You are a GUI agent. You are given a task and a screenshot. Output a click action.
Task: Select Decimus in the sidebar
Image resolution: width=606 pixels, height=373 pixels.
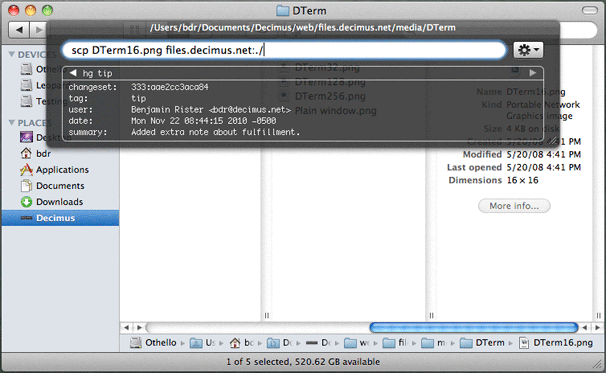(x=60, y=218)
